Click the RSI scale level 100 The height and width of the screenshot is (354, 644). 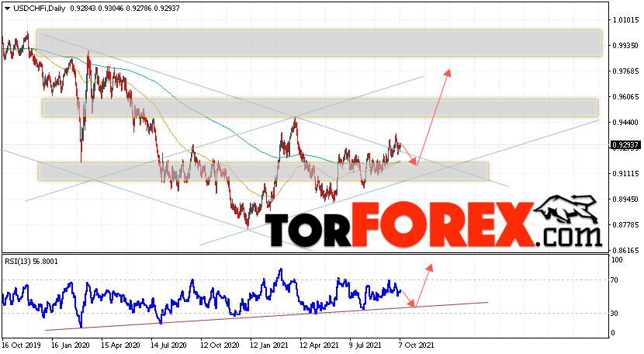point(618,260)
